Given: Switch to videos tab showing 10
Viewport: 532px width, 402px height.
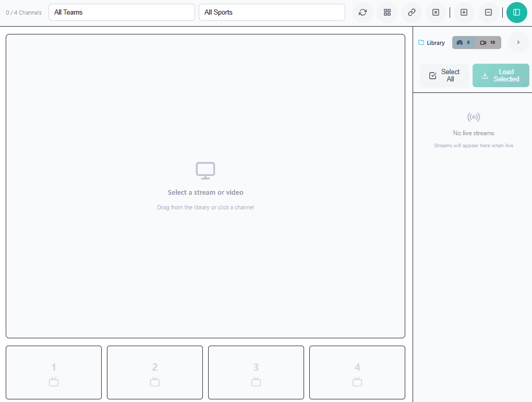Looking at the screenshot, I should tap(488, 43).
